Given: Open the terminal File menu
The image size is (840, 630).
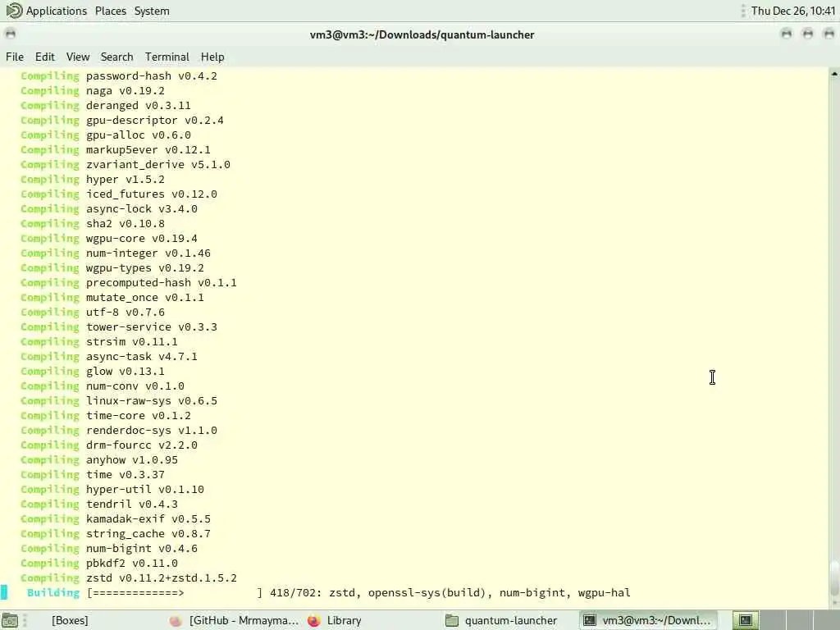Looking at the screenshot, I should click(x=15, y=57).
